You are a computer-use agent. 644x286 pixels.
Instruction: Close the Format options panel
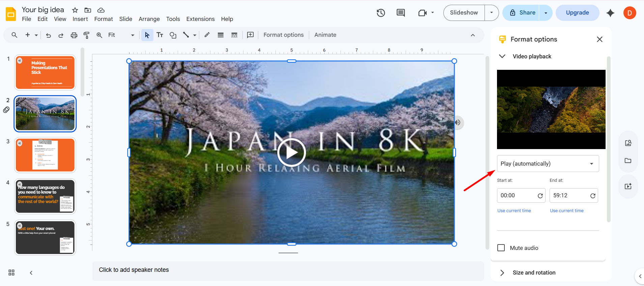coord(599,39)
